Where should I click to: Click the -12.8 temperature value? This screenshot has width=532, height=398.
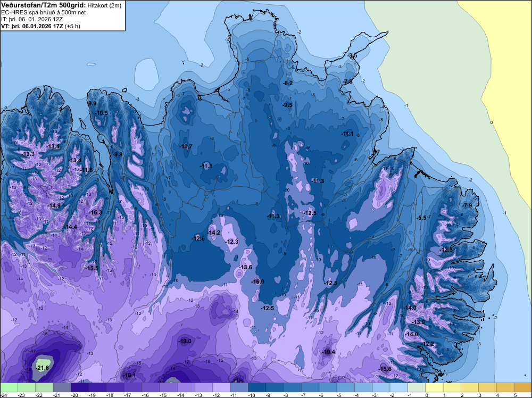(x=446, y=250)
